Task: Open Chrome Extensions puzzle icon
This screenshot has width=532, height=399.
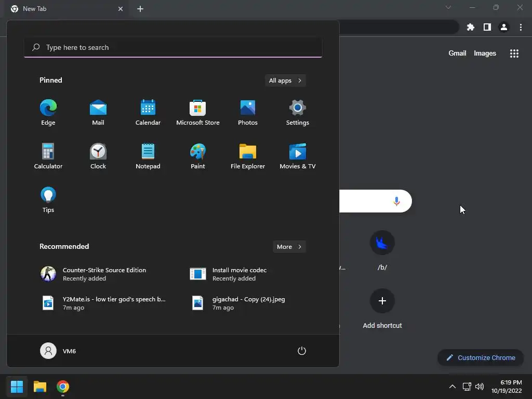Action: coord(471,27)
